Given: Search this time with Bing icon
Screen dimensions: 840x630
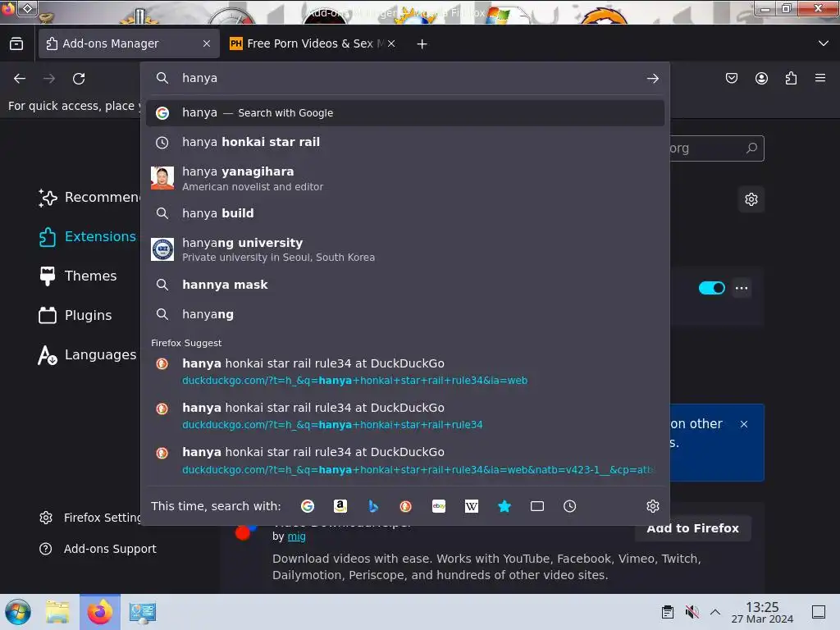Looking at the screenshot, I should click(373, 506).
